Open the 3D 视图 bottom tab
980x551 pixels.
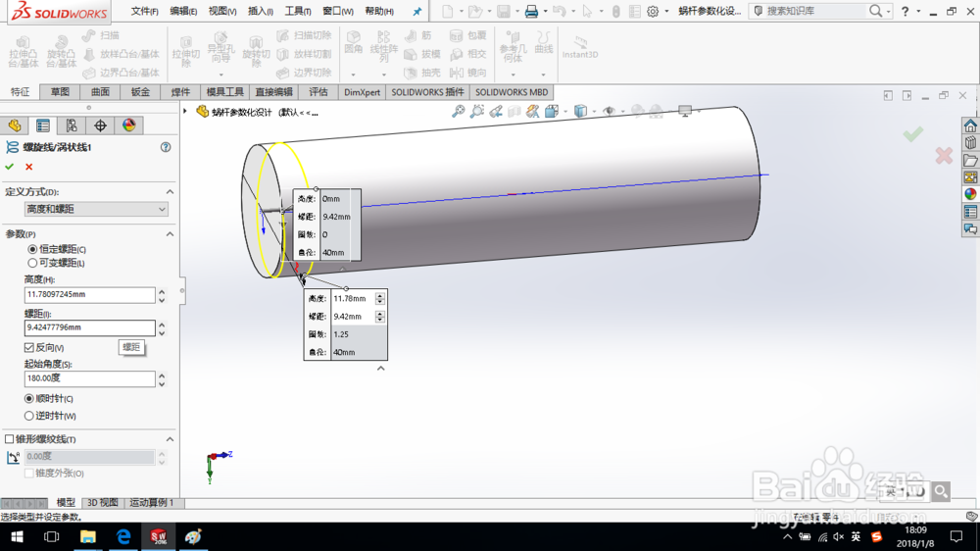click(102, 503)
